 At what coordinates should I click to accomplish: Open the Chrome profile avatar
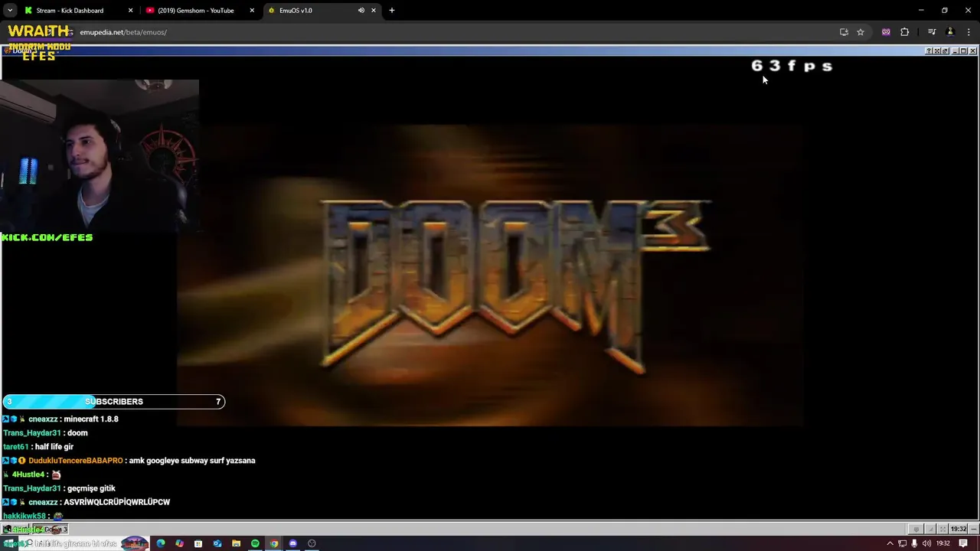(950, 32)
